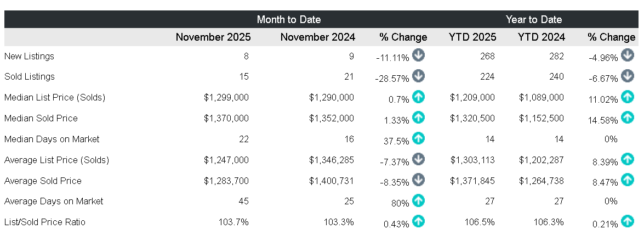The height and width of the screenshot is (240, 644).
Task: Click the down arrow icon beside -4.96%
Action: tap(628, 55)
